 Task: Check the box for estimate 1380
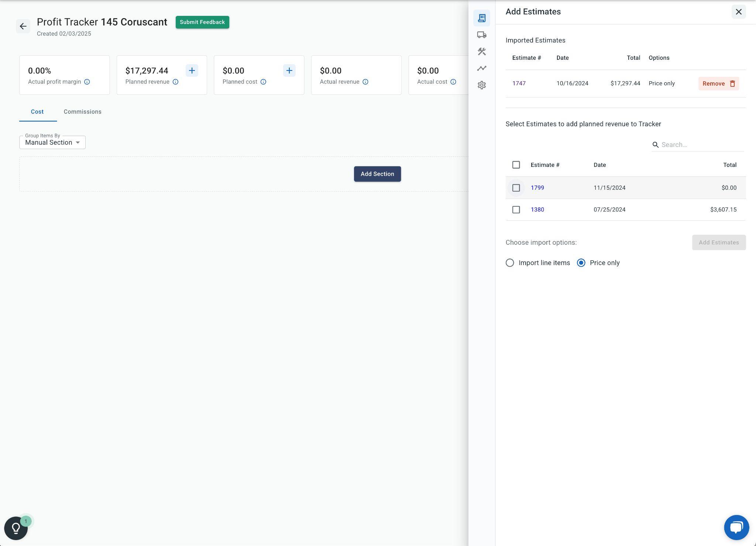click(x=516, y=210)
